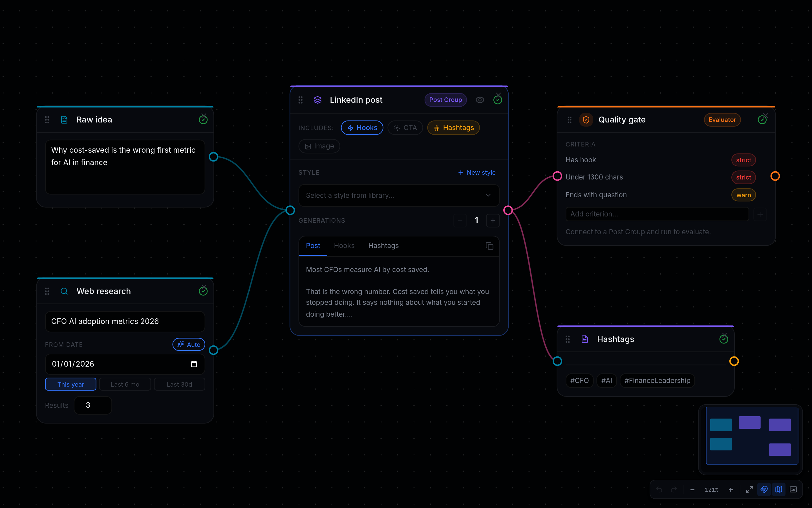Click the Web research green status check
Screen dimensions: 812x508
coord(203,291)
